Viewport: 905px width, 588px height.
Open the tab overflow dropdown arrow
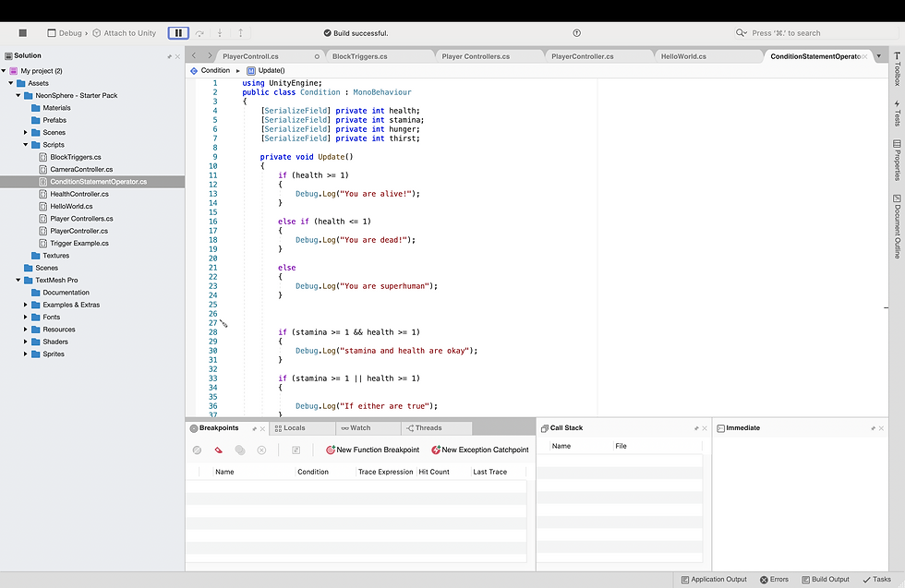(878, 56)
